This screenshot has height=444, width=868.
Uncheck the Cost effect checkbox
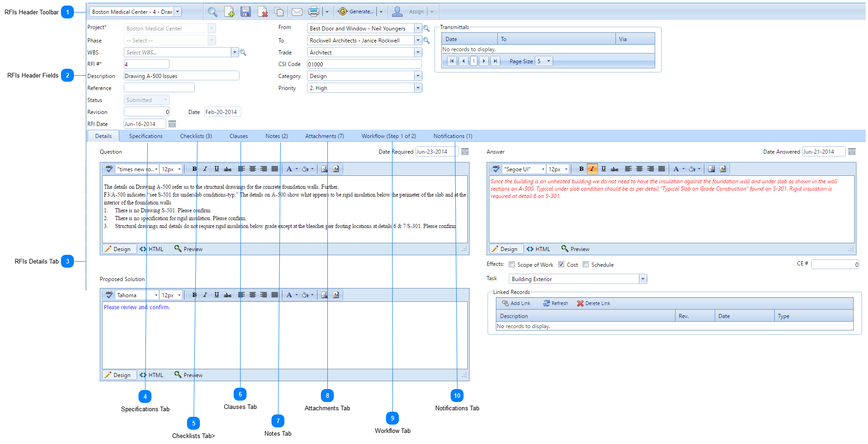pos(561,264)
